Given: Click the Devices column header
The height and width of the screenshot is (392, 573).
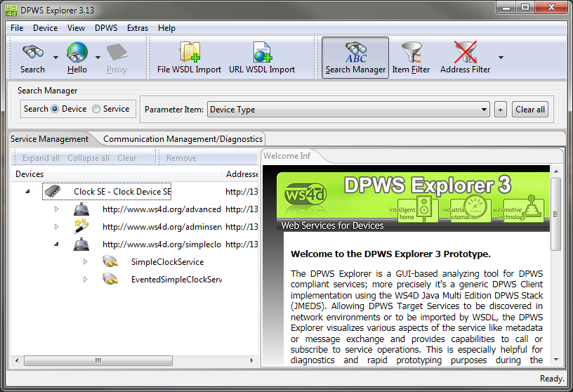Looking at the screenshot, I should (116, 174).
